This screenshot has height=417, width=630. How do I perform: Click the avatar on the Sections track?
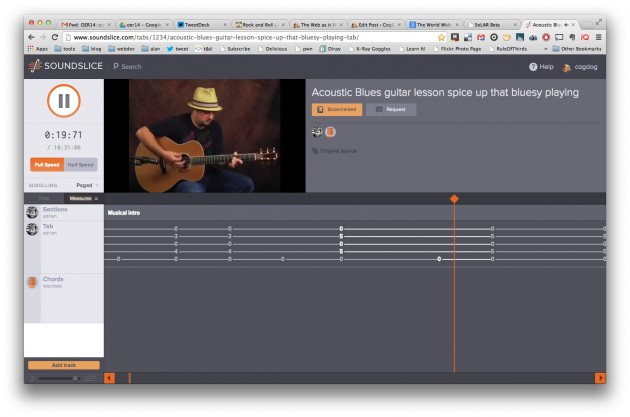(x=32, y=212)
